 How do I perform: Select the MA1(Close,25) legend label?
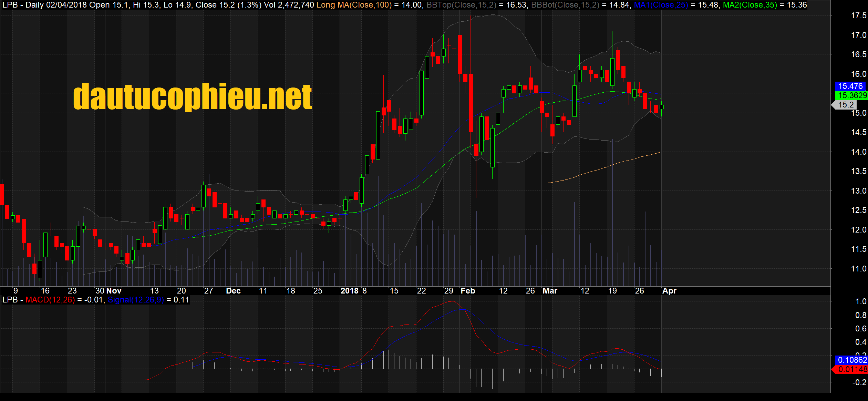[661, 5]
